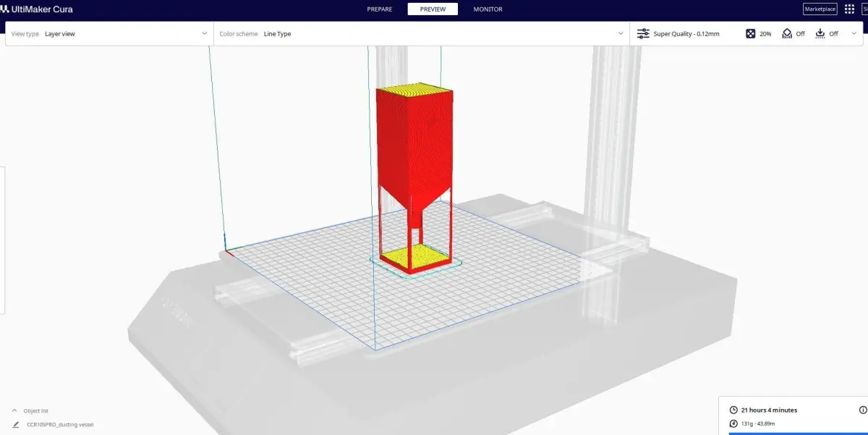Collapse the Object list chevron
Screen dimensions: 868x435
pos(14,410)
